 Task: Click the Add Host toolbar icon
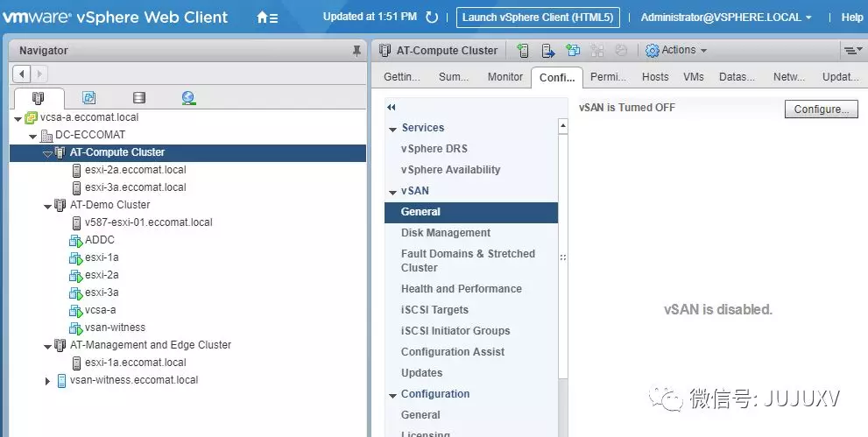522,51
